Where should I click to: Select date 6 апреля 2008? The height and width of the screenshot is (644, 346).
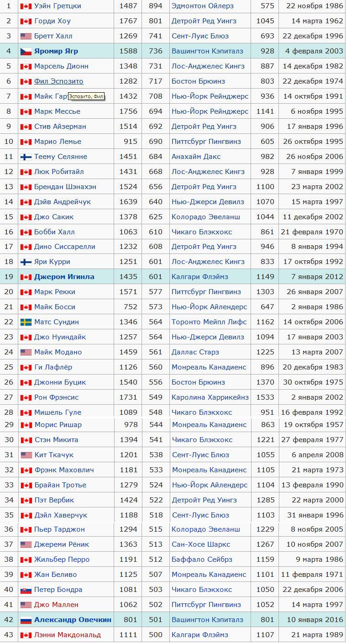pyautogui.click(x=318, y=455)
